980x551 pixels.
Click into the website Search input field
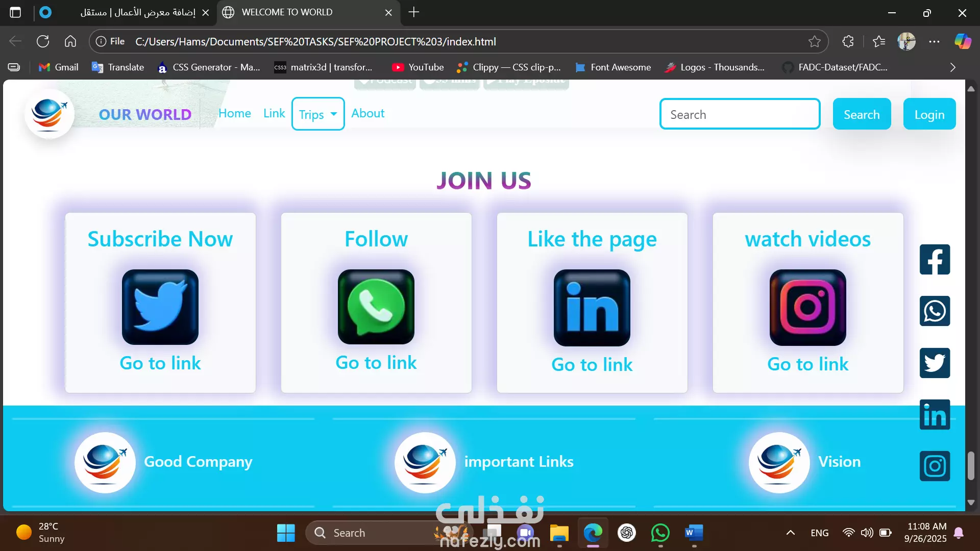pos(740,114)
